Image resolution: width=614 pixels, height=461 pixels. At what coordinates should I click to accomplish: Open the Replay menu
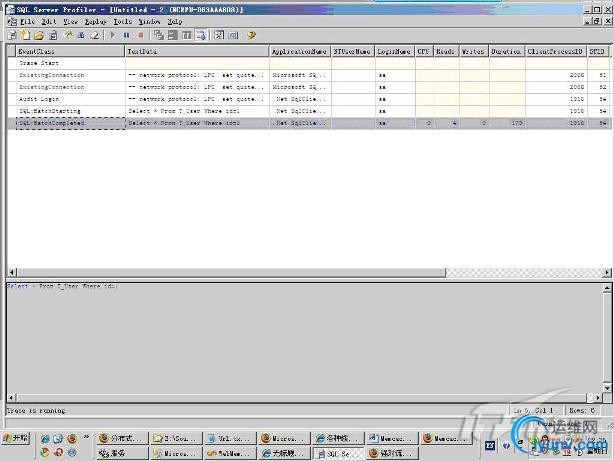96,22
